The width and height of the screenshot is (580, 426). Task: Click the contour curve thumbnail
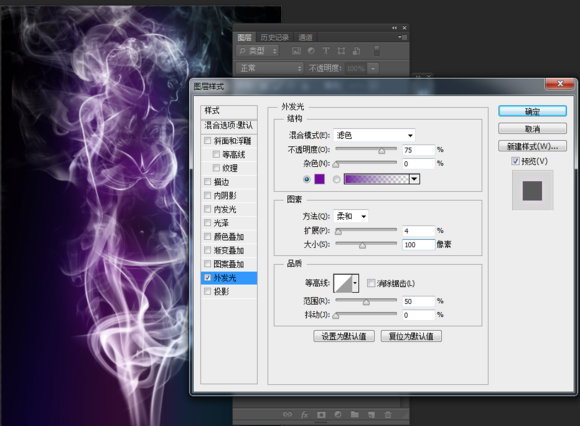point(343,283)
